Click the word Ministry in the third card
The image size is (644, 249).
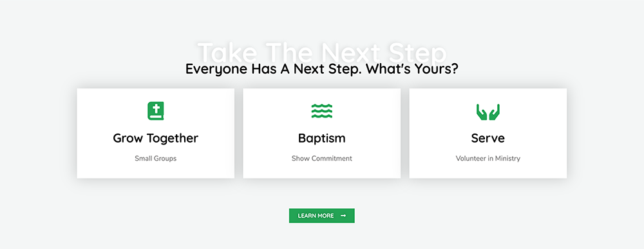coord(507,159)
